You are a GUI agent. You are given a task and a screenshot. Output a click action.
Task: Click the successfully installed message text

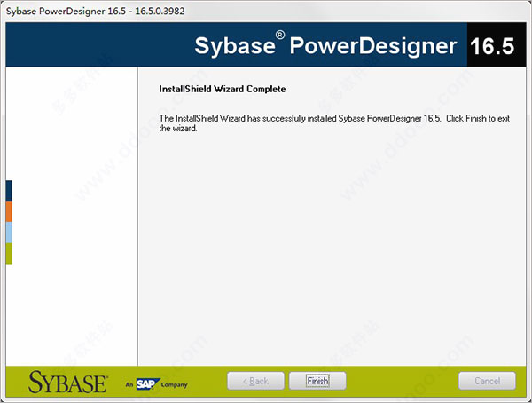[334, 123]
